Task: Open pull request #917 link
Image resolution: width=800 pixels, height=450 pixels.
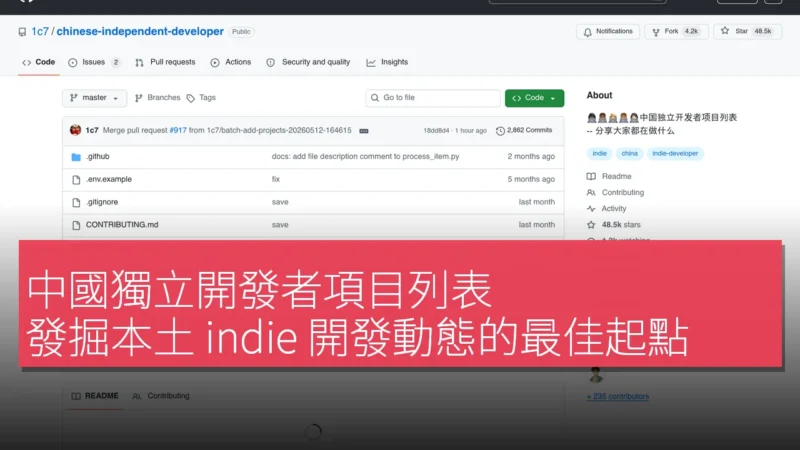Action: point(178,131)
